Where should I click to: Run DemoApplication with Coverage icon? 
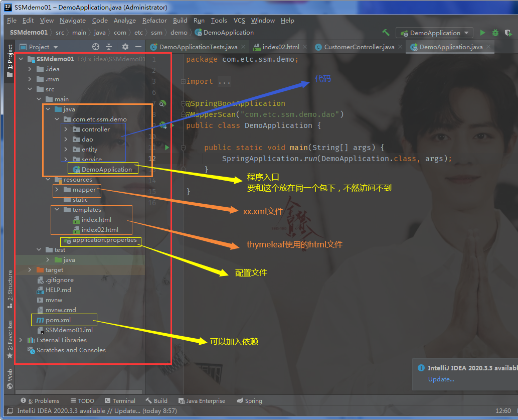[508, 32]
